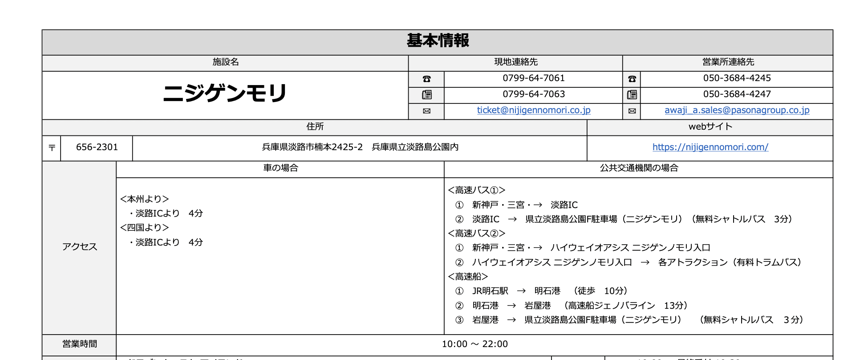Open awaji_a.sales@pasonagroup.co.jp email link
Screen dimensions: 868x360
pyautogui.click(x=737, y=110)
